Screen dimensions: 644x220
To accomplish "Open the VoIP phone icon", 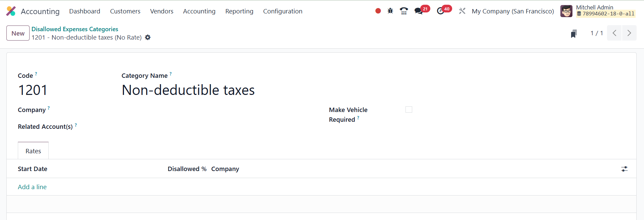I will [x=404, y=11].
